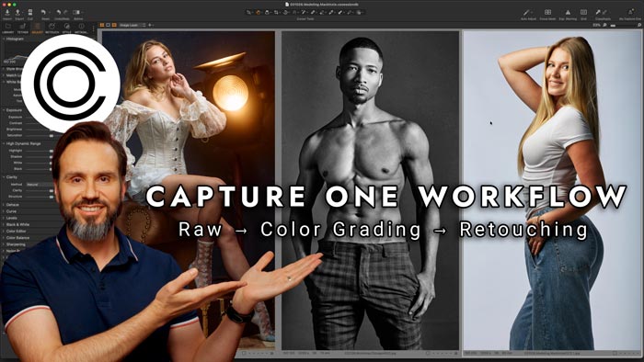Viewport: 644px width, 362px height.
Task: Expand the Black & White panel
Action: 4,224
